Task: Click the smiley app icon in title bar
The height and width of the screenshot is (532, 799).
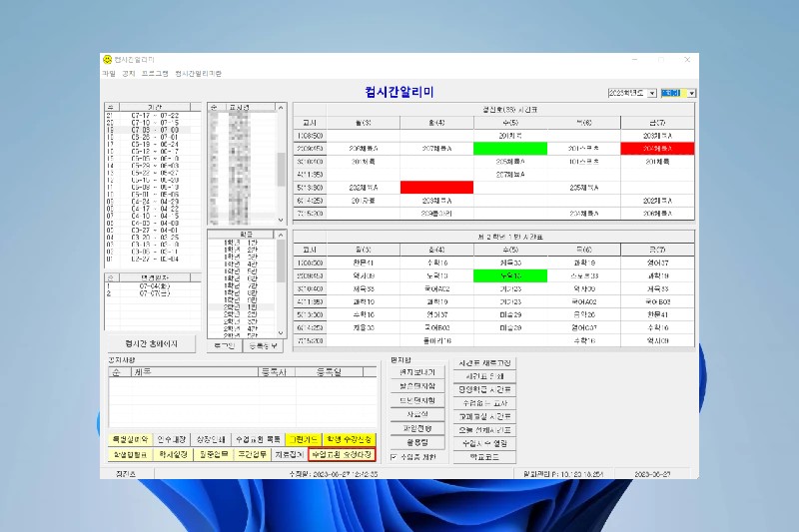Action: coord(107,60)
